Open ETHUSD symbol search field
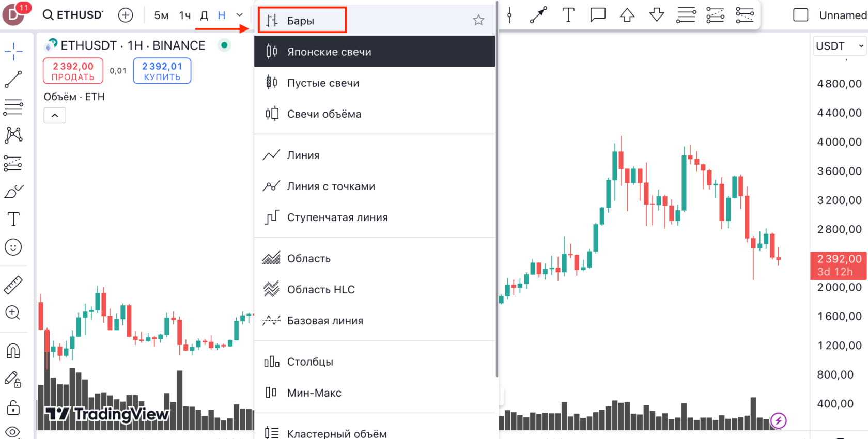The image size is (868, 439). [x=73, y=15]
